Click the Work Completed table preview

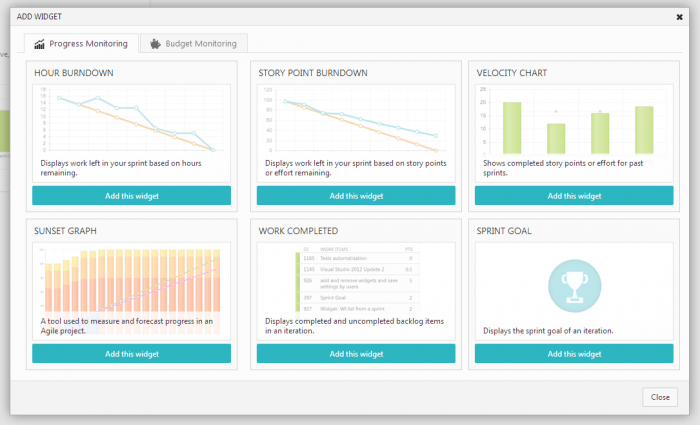355,280
